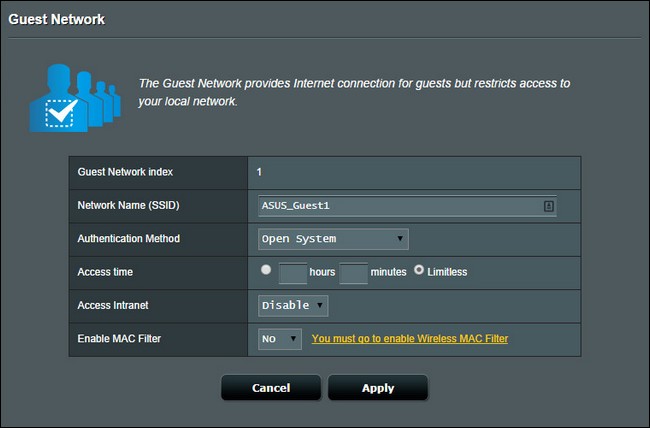Click the autofill icon in SSID field
The width and height of the screenshot is (650, 428).
pos(548,206)
